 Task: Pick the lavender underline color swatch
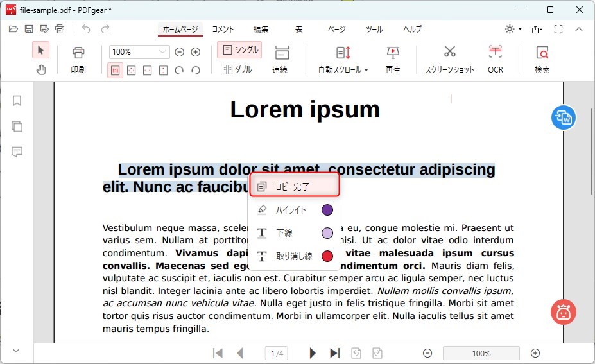click(327, 232)
